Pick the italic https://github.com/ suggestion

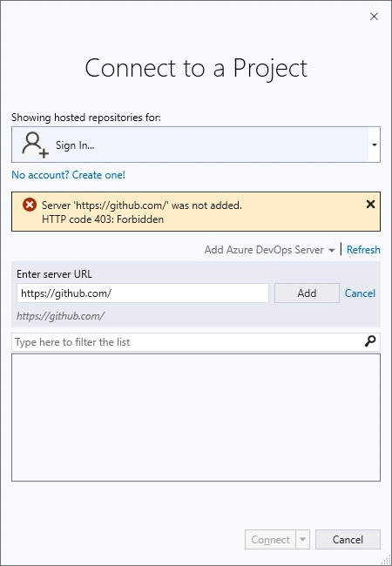pyautogui.click(x=60, y=316)
